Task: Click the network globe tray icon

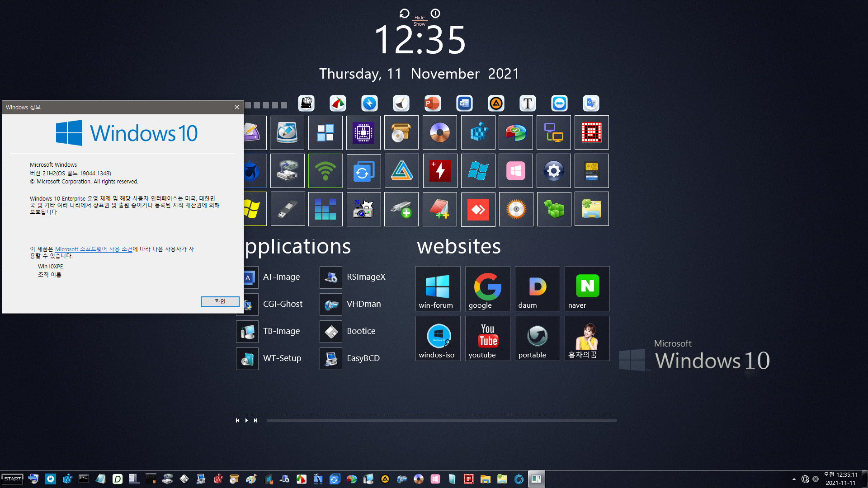Action: [x=805, y=479]
